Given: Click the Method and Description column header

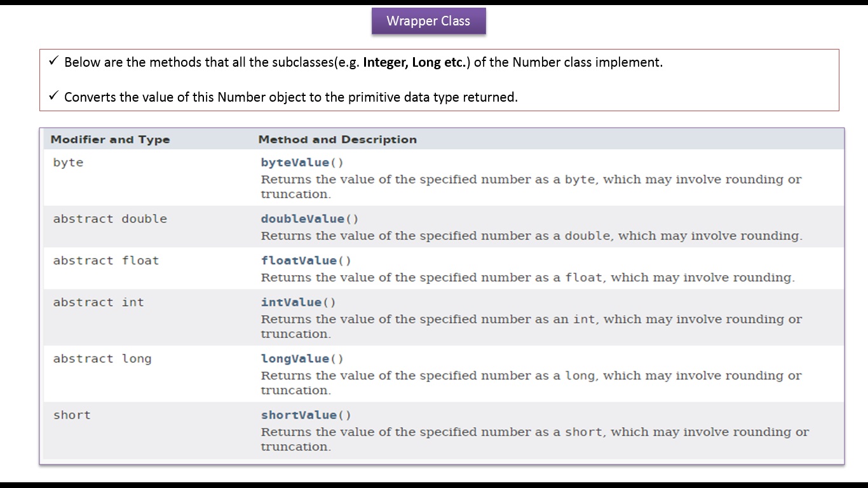Looking at the screenshot, I should pyautogui.click(x=337, y=140).
